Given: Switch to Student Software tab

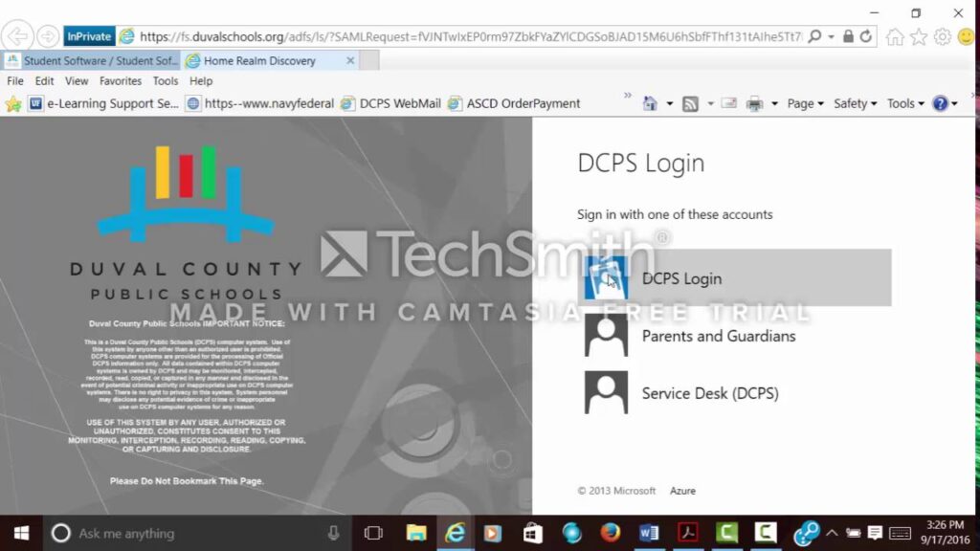Looking at the screenshot, I should 91,60.
